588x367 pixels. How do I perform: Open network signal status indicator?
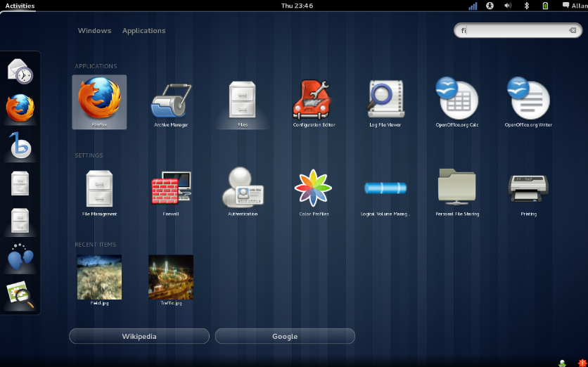[473, 6]
